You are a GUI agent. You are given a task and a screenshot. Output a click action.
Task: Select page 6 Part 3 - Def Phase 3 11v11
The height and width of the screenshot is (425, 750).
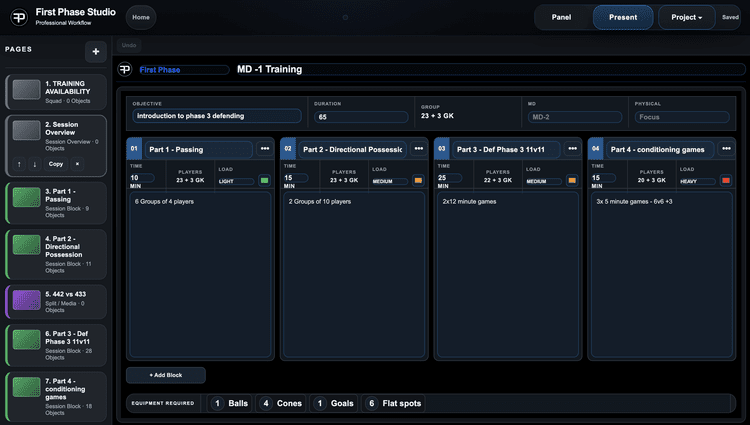(x=56, y=345)
